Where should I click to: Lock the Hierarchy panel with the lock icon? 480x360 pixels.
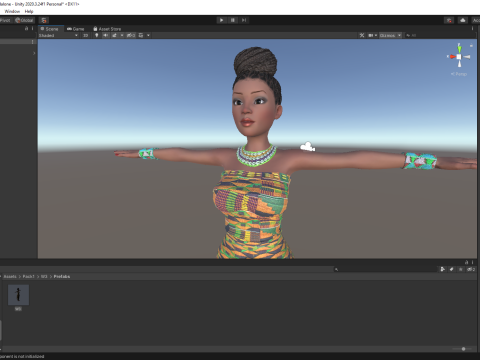27,29
